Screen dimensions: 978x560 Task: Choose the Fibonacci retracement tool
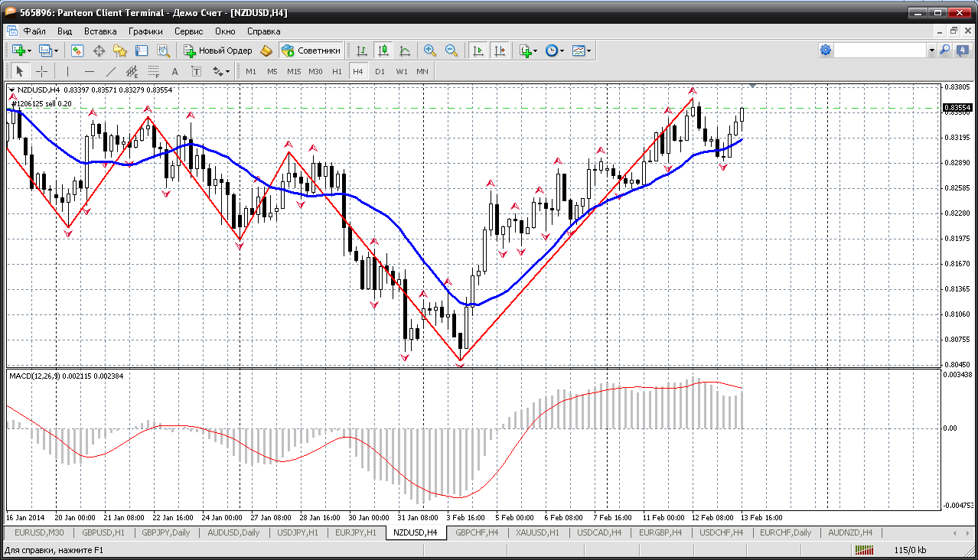154,71
